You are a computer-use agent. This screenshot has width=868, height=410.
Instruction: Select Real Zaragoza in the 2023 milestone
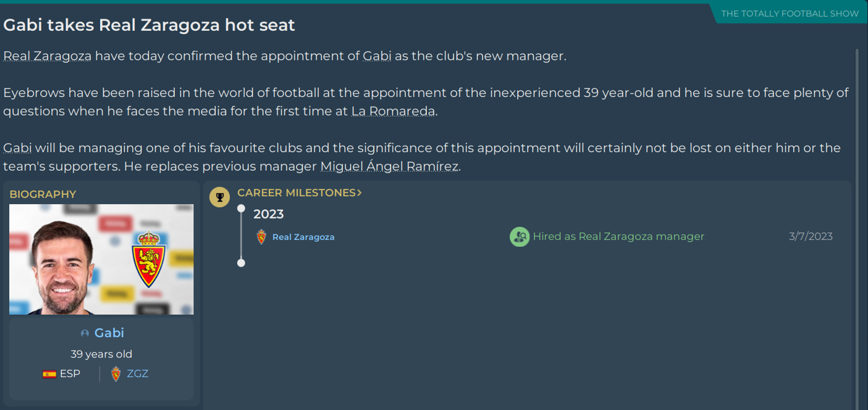(303, 237)
